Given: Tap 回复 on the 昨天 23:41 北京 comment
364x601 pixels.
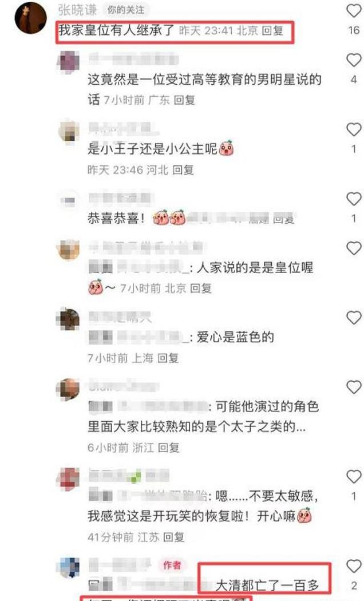Looking at the screenshot, I should coord(272,30).
